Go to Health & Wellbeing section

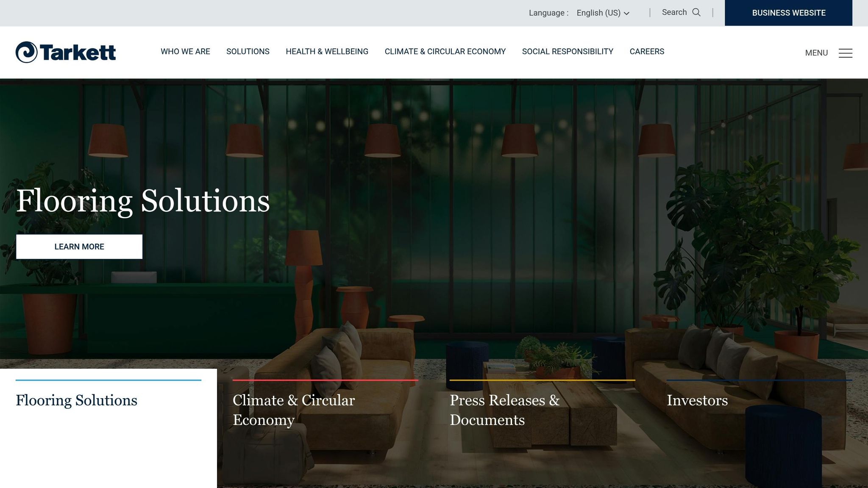click(x=327, y=52)
